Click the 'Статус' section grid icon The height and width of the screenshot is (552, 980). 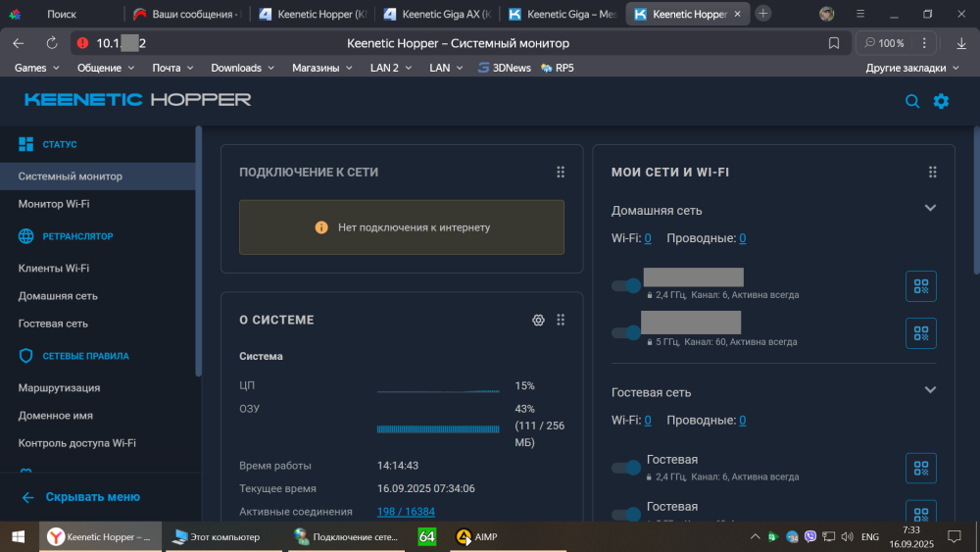[x=25, y=144]
